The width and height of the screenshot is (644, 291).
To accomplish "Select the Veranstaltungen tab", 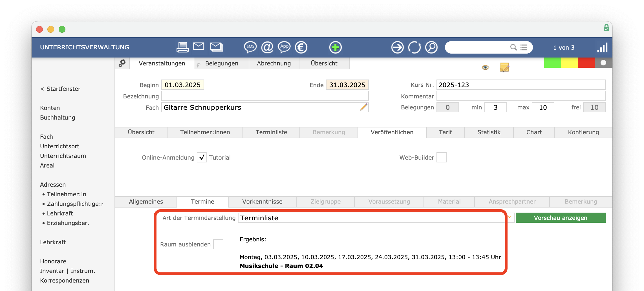I will point(162,63).
